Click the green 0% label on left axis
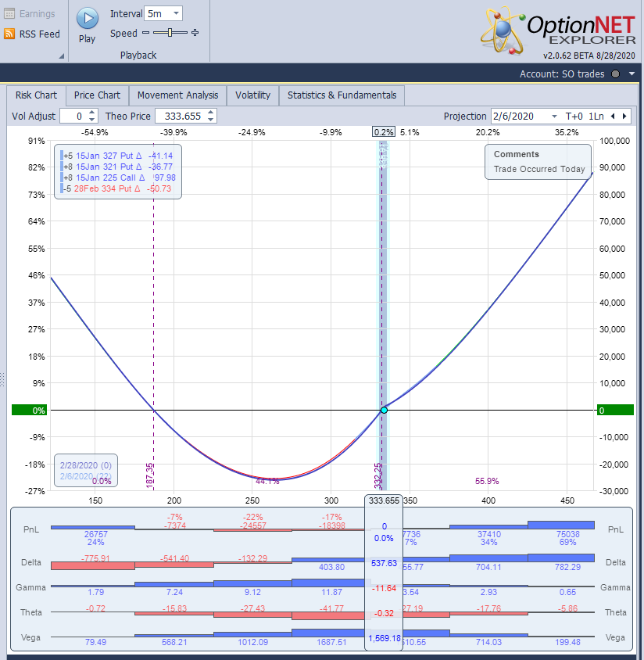Screen dimensions: 644x660 [x=29, y=410]
